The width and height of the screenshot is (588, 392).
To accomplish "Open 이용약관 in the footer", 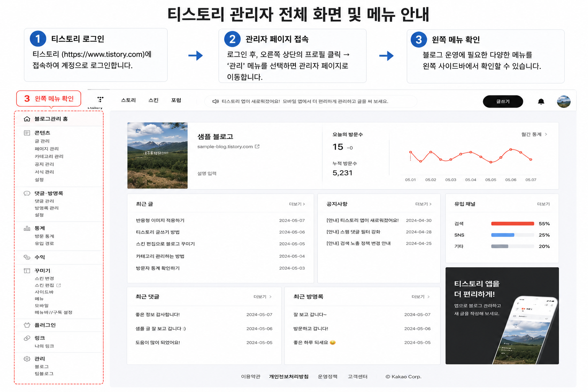I will point(251,377).
